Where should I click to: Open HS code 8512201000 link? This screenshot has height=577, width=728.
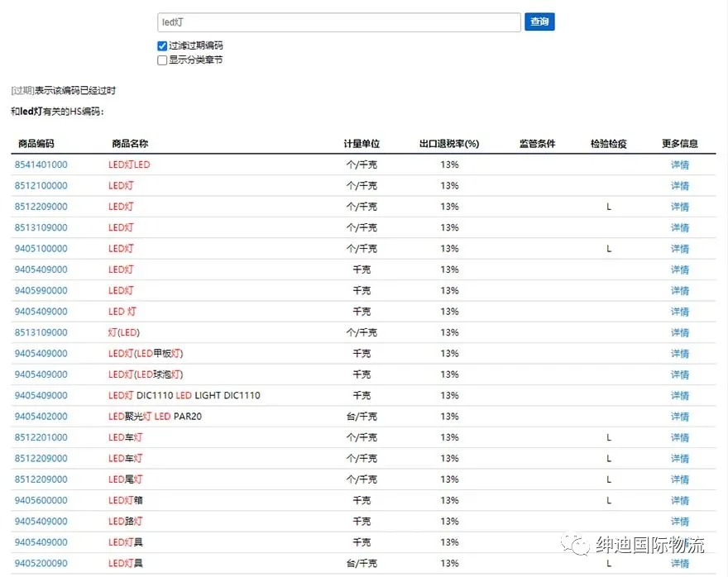(41, 437)
